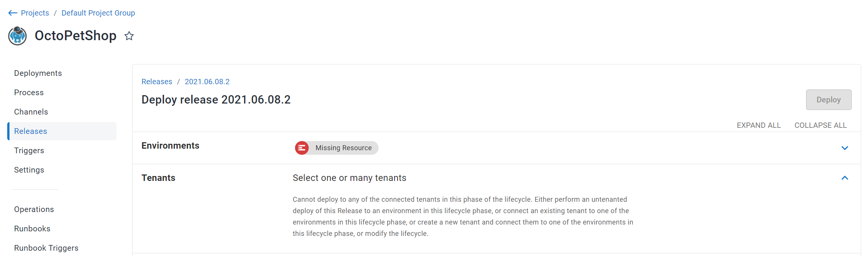Go to the Releases breadcrumb link

click(x=157, y=82)
